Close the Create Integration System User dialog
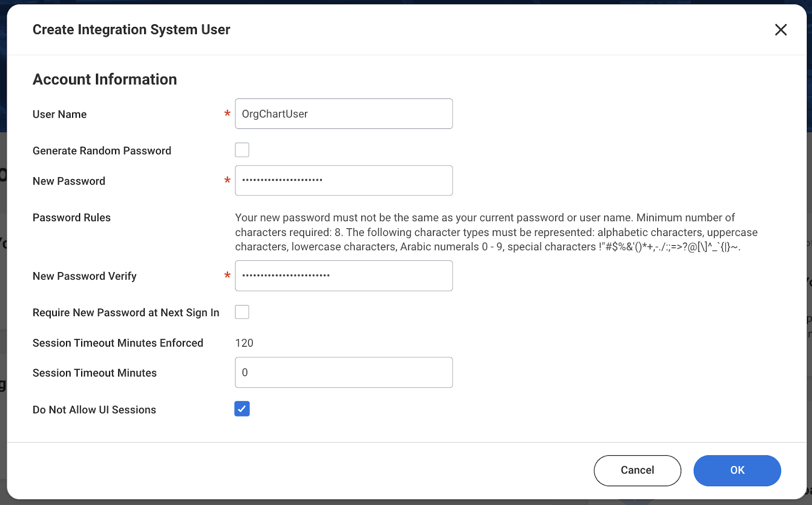The image size is (812, 505). tap(780, 30)
